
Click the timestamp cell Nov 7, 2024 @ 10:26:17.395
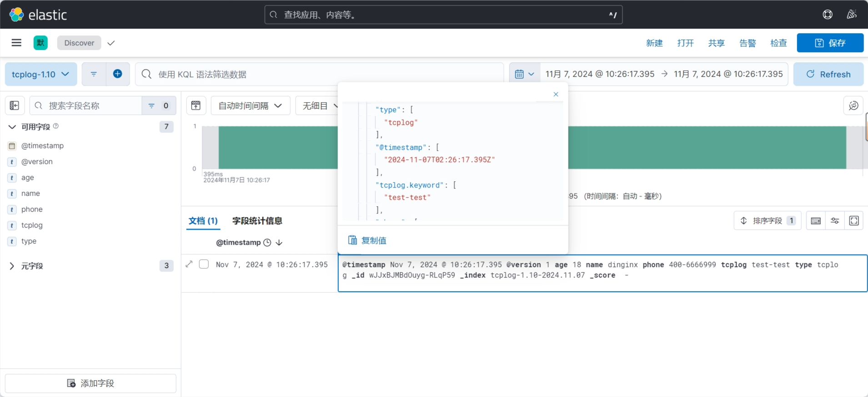(272, 265)
